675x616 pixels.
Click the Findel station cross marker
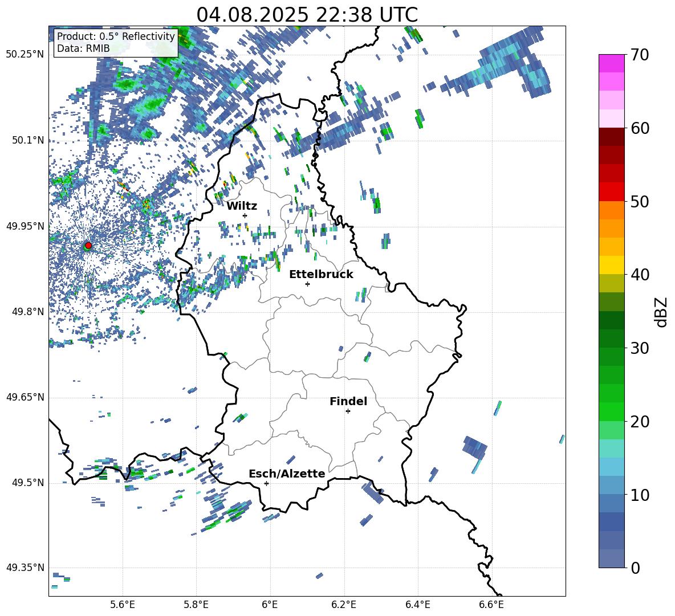click(x=348, y=411)
